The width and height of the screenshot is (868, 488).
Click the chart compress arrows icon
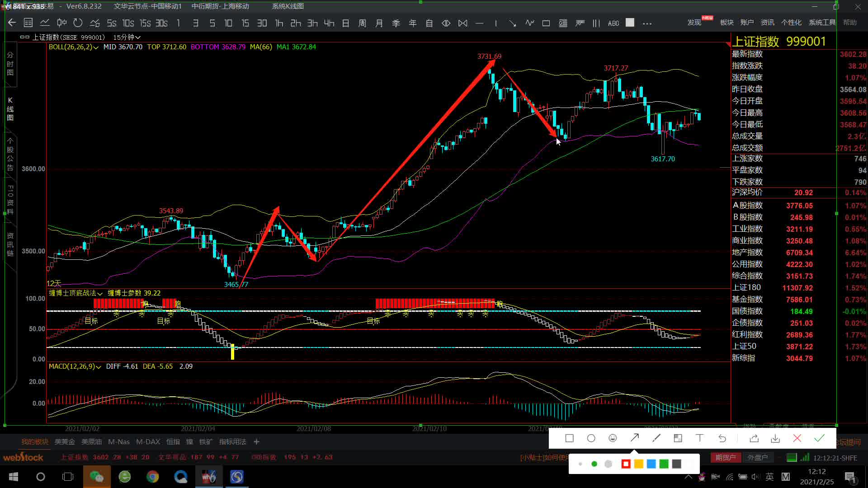(446, 23)
